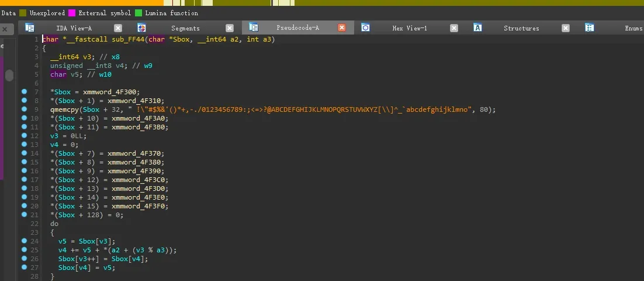
Task: Click function name sub_FF44
Action: (x=128, y=39)
